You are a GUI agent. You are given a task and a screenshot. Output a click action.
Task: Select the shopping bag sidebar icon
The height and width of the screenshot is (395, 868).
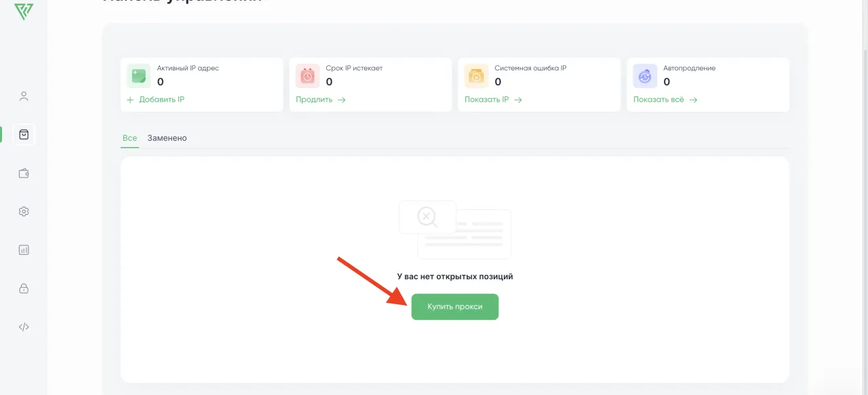point(24,134)
